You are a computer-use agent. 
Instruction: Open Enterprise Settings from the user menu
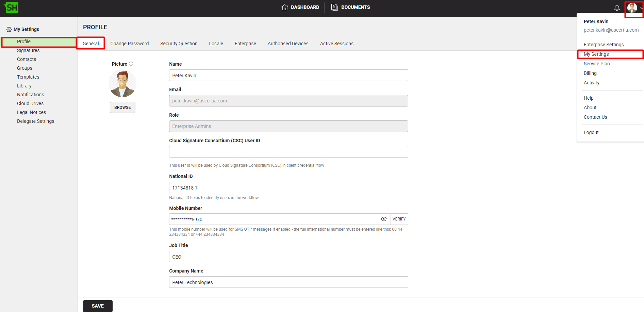(604, 45)
